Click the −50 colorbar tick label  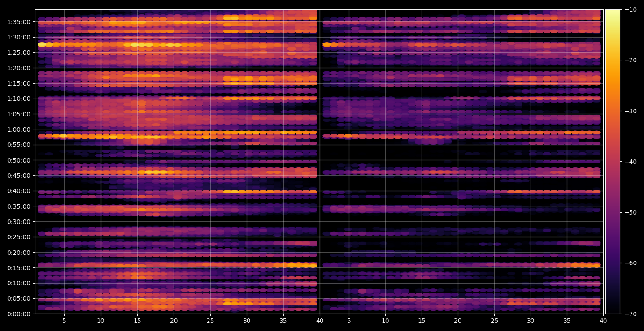(x=630, y=212)
